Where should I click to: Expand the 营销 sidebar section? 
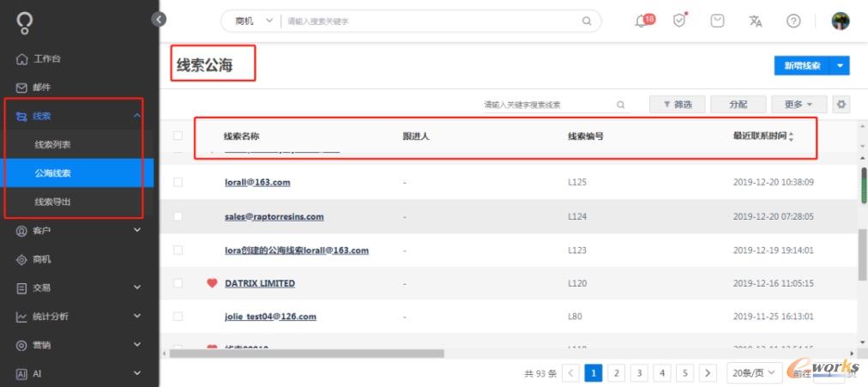[137, 345]
